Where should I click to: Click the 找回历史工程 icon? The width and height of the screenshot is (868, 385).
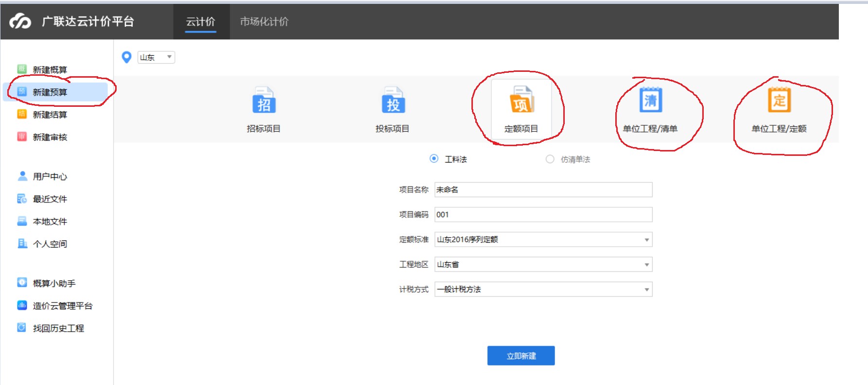click(x=22, y=327)
